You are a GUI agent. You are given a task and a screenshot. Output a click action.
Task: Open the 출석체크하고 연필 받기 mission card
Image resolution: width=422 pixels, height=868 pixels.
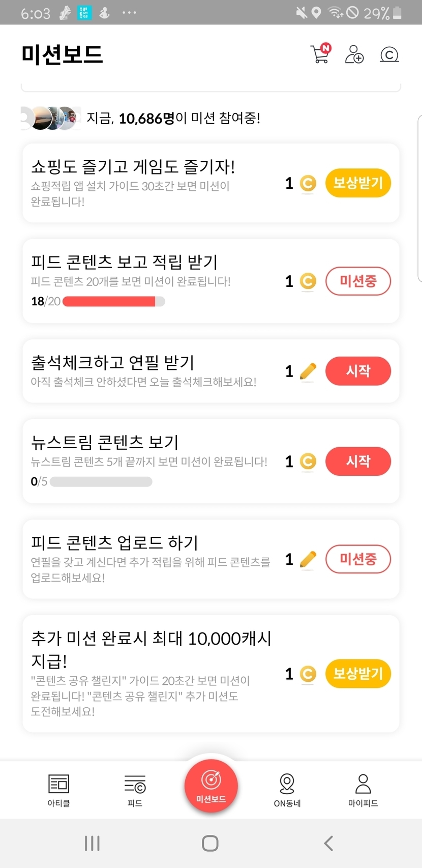tap(153, 371)
